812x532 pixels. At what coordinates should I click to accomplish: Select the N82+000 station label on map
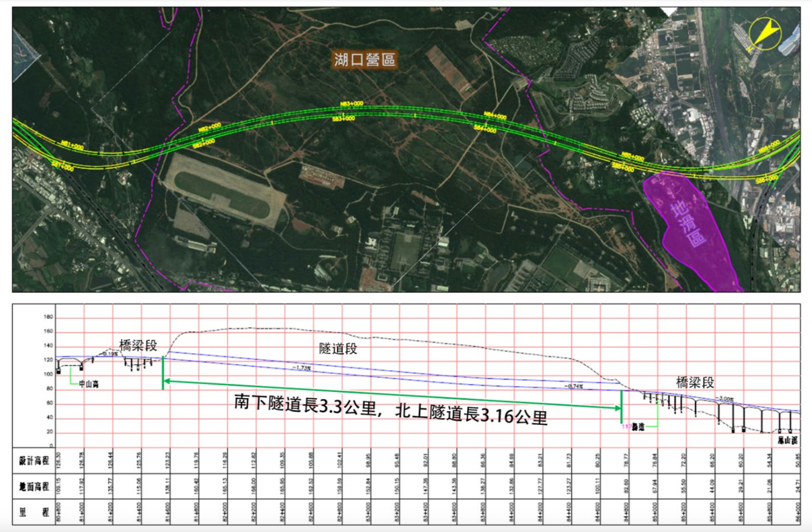point(210,127)
